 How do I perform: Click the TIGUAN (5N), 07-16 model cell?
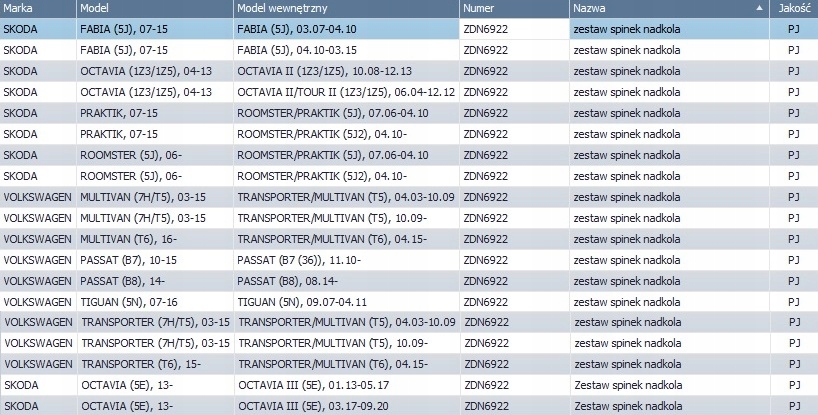click(128, 302)
